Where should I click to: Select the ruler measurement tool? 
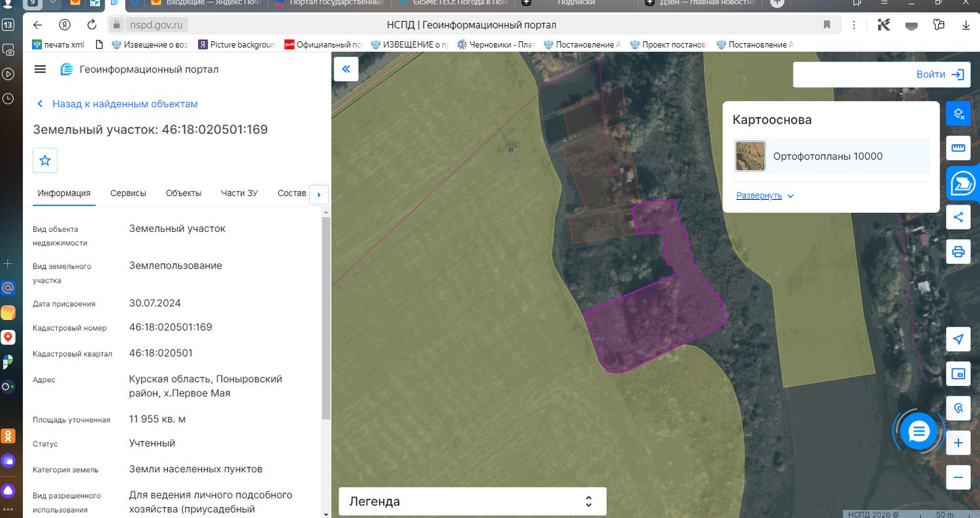958,148
